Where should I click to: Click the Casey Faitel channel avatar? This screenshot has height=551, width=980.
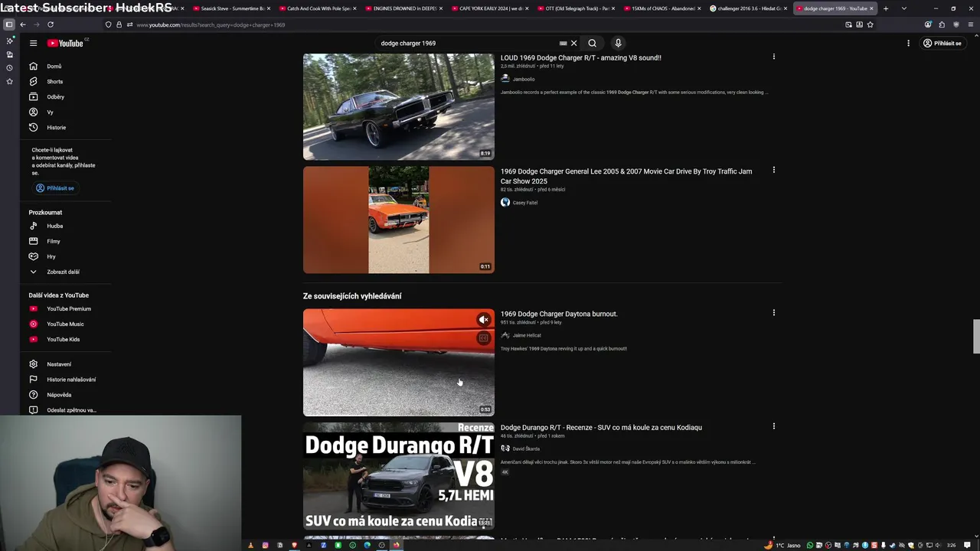(x=505, y=202)
